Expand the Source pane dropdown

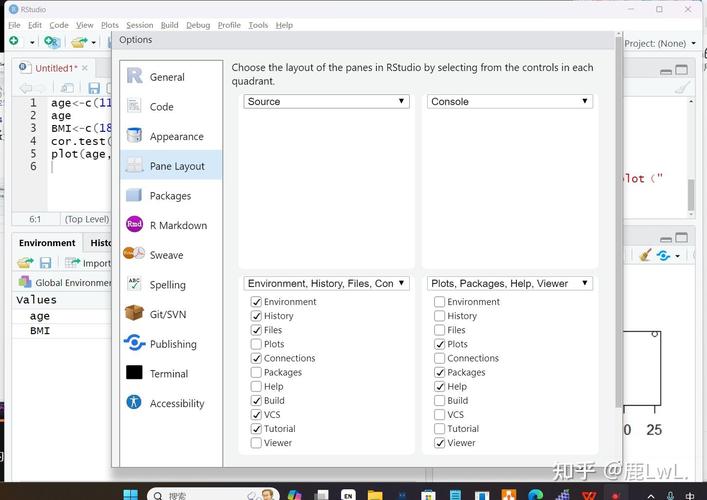[326, 101]
